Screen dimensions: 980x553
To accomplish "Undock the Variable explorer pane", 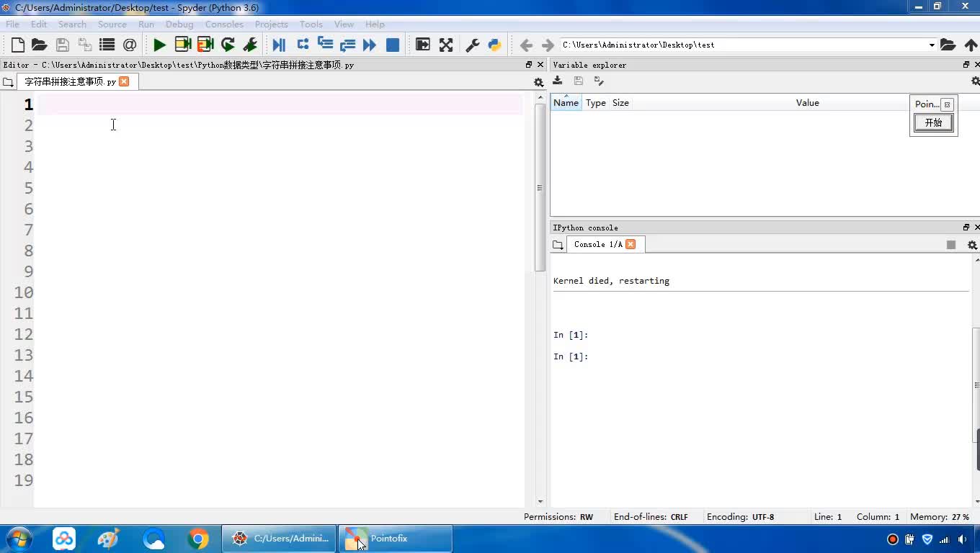I will [966, 65].
